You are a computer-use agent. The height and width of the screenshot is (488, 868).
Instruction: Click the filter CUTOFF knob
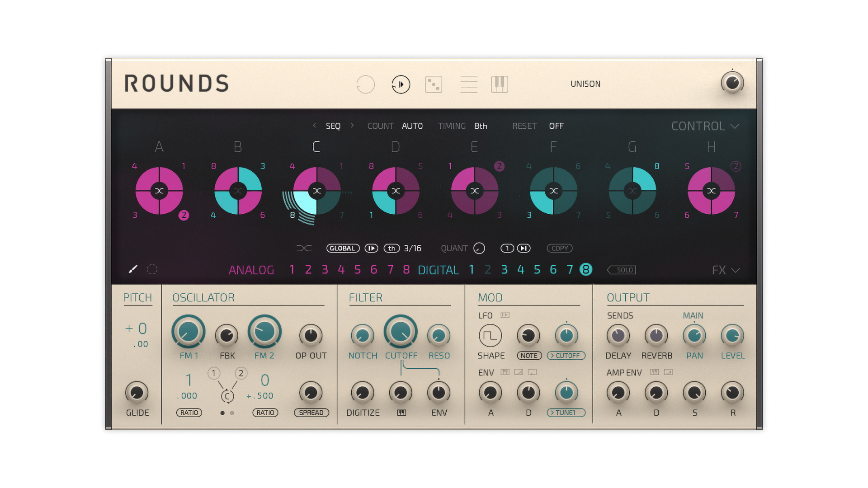[x=401, y=332]
